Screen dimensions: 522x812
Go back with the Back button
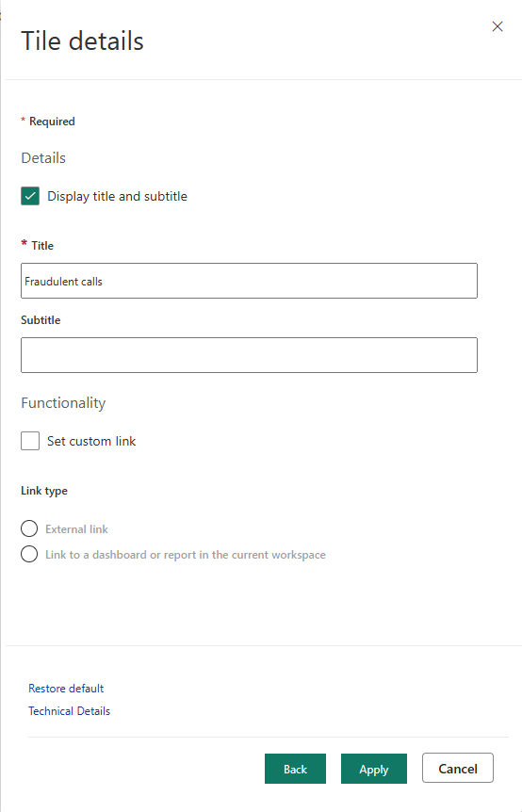tap(295, 769)
